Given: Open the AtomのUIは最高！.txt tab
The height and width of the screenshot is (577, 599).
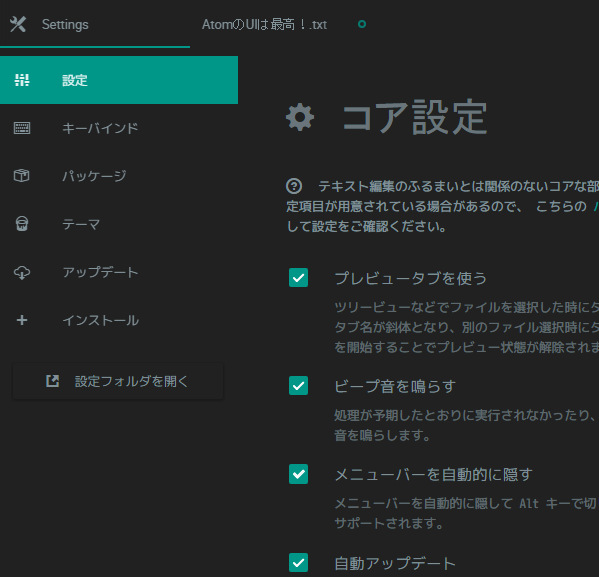Looking at the screenshot, I should (264, 24).
